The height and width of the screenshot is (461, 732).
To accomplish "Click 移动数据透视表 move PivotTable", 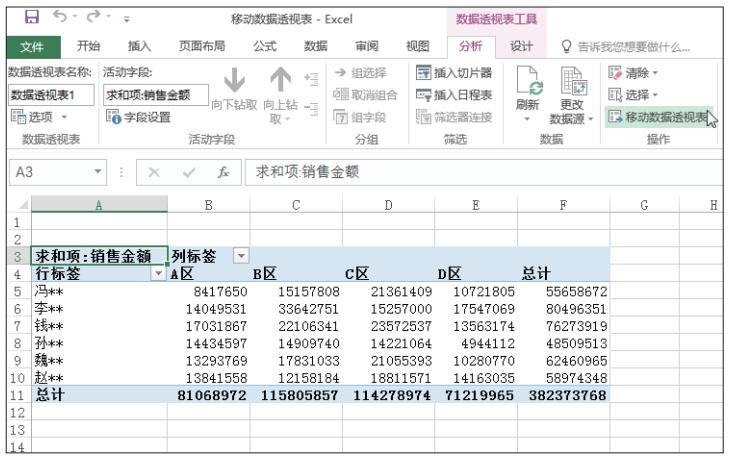I will tap(660, 117).
